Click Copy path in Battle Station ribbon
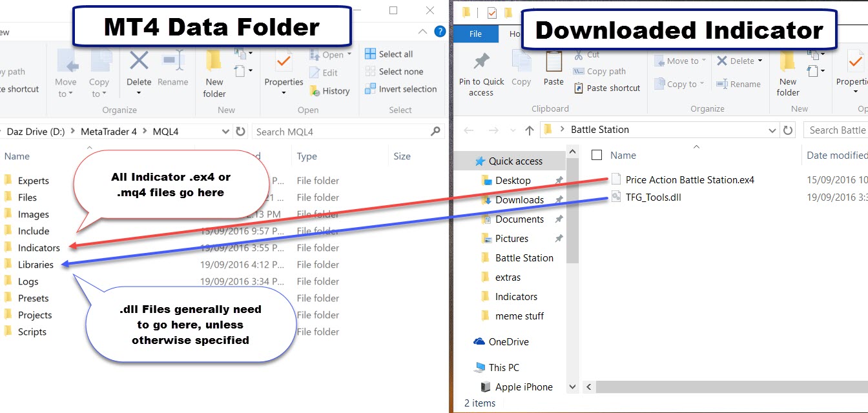Screen dimensions: 868x413 pyautogui.click(x=599, y=72)
